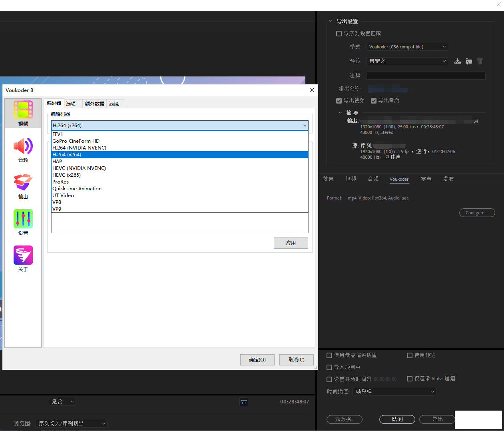Select HAP from the encoder list
504x431 pixels.
tap(180, 162)
